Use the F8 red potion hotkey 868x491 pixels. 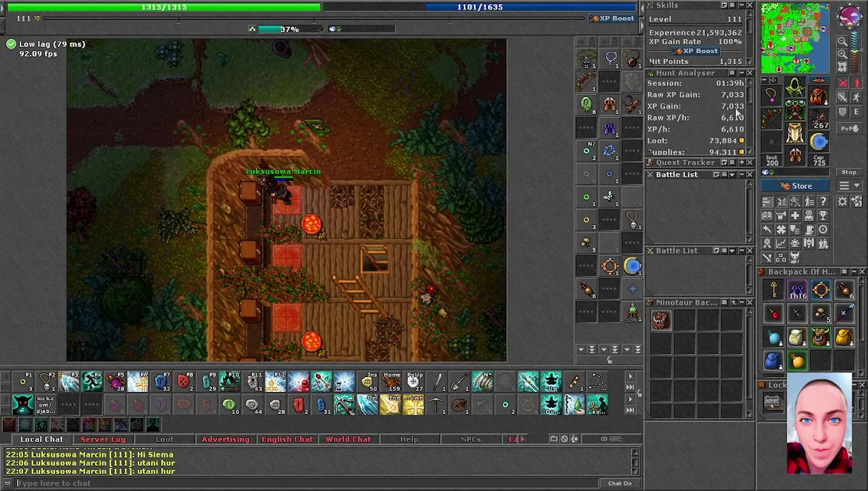[184, 382]
